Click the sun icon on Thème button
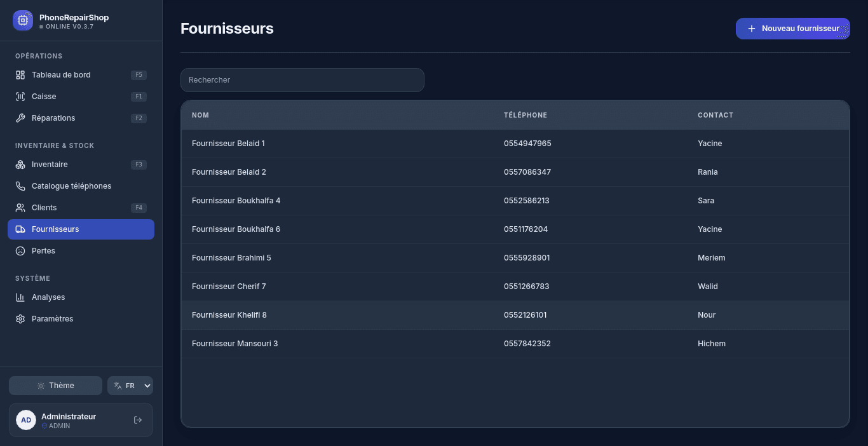Viewport: 868px width, 446px height. pos(41,386)
